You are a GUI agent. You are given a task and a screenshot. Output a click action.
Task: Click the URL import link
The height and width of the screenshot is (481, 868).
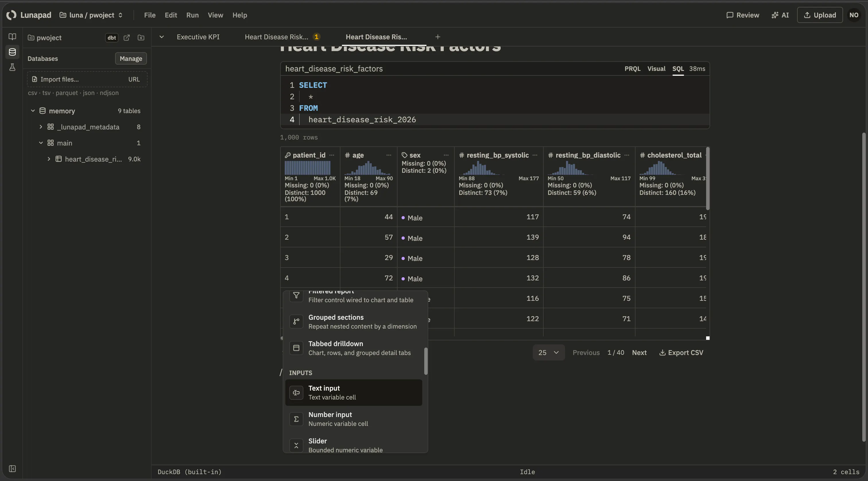[x=134, y=79]
